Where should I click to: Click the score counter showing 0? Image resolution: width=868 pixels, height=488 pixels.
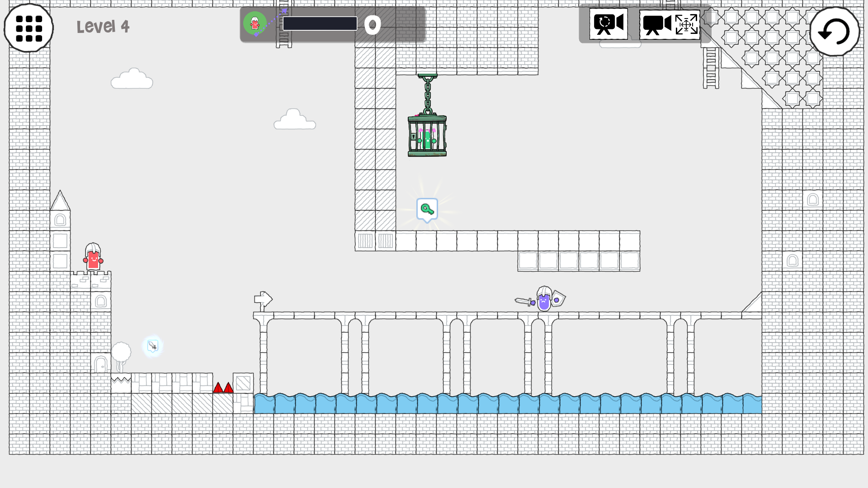[x=373, y=25]
